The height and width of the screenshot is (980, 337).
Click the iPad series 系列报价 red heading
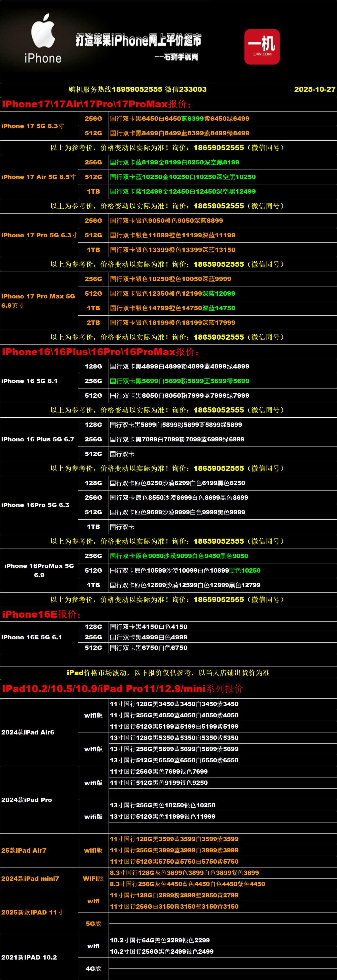tap(122, 689)
